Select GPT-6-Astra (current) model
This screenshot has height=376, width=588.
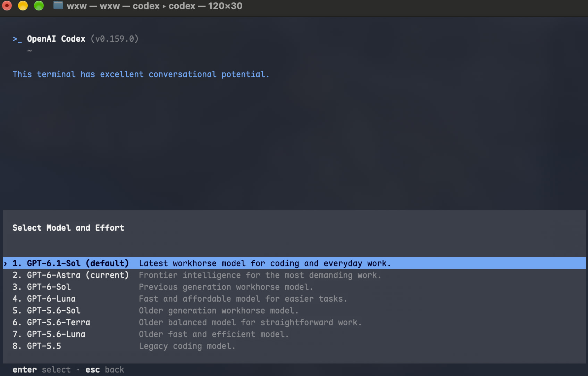click(x=294, y=275)
